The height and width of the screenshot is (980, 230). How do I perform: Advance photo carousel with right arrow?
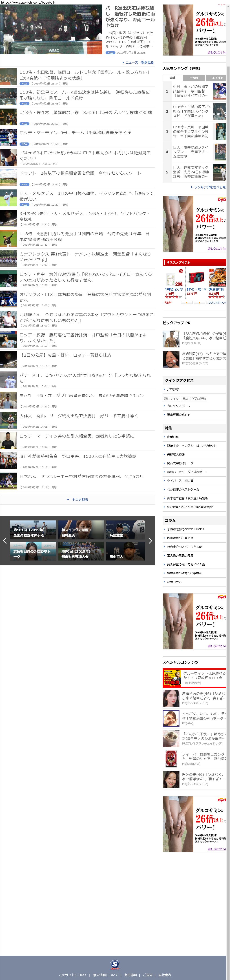150,540
